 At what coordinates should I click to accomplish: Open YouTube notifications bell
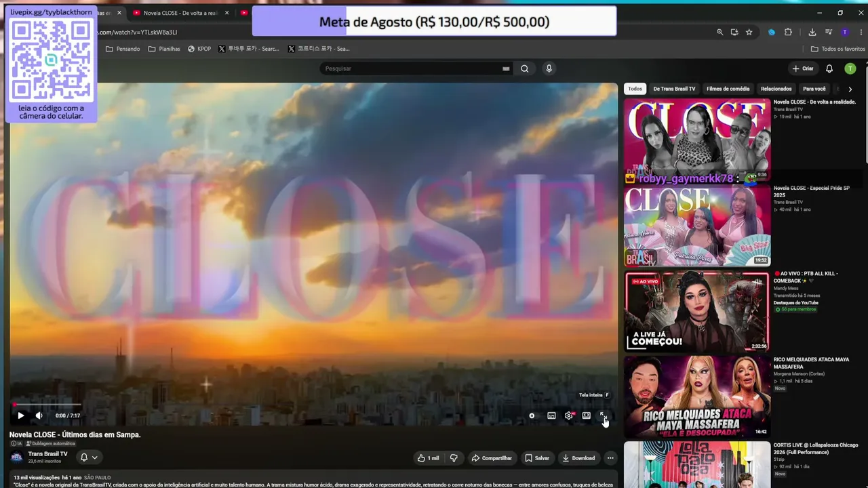tap(829, 68)
